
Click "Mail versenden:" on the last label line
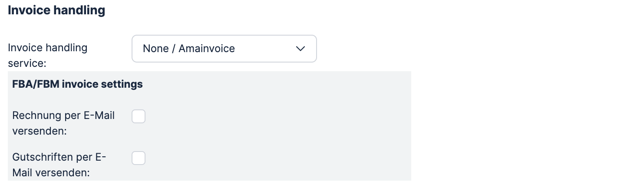(x=51, y=172)
